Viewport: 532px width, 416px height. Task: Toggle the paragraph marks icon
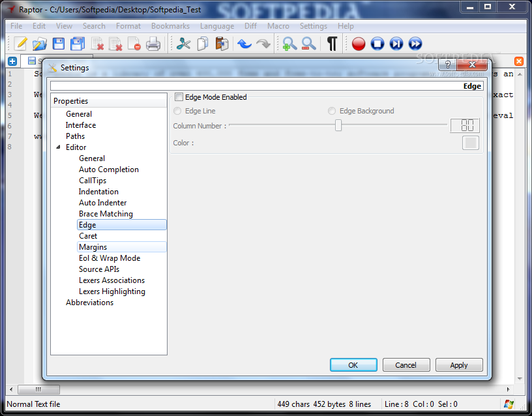[x=332, y=44]
